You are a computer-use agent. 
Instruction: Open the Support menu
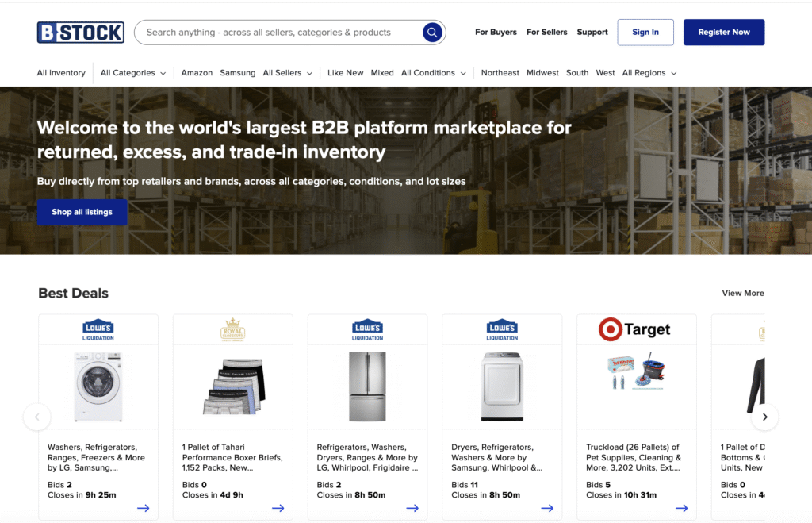592,33
